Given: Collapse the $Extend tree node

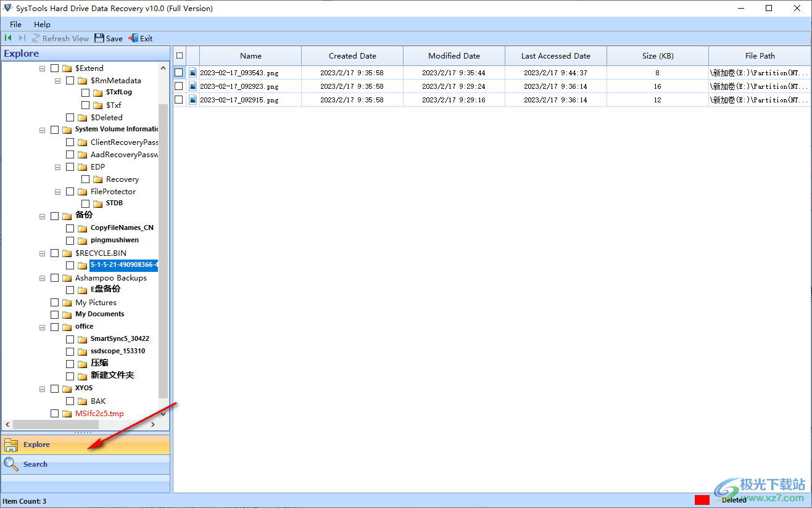Looking at the screenshot, I should tap(43, 68).
